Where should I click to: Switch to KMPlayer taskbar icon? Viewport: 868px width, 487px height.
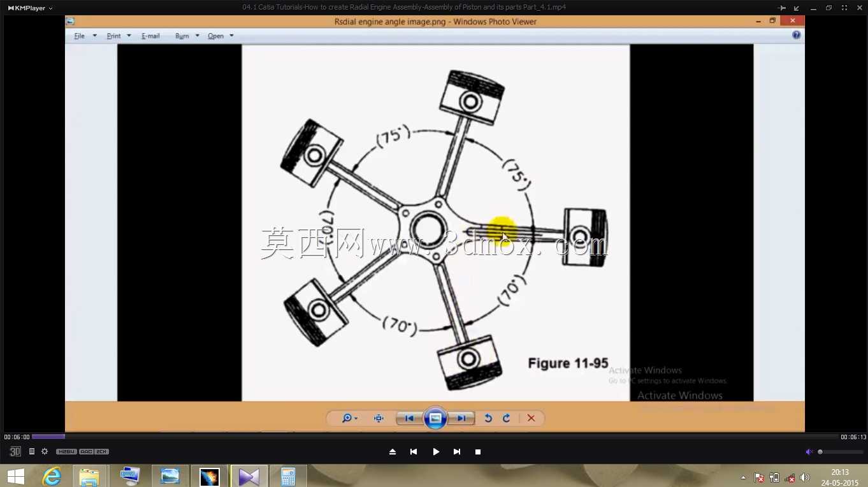click(x=249, y=476)
